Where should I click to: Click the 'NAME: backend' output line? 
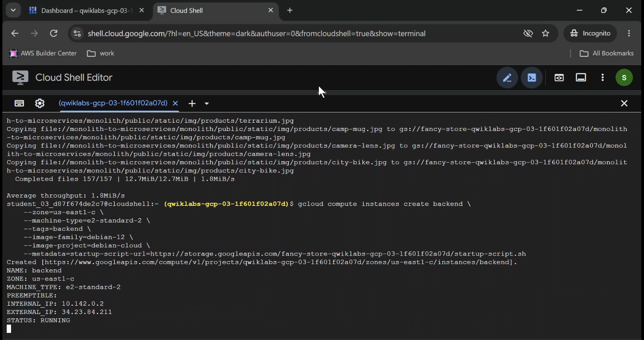34,271
